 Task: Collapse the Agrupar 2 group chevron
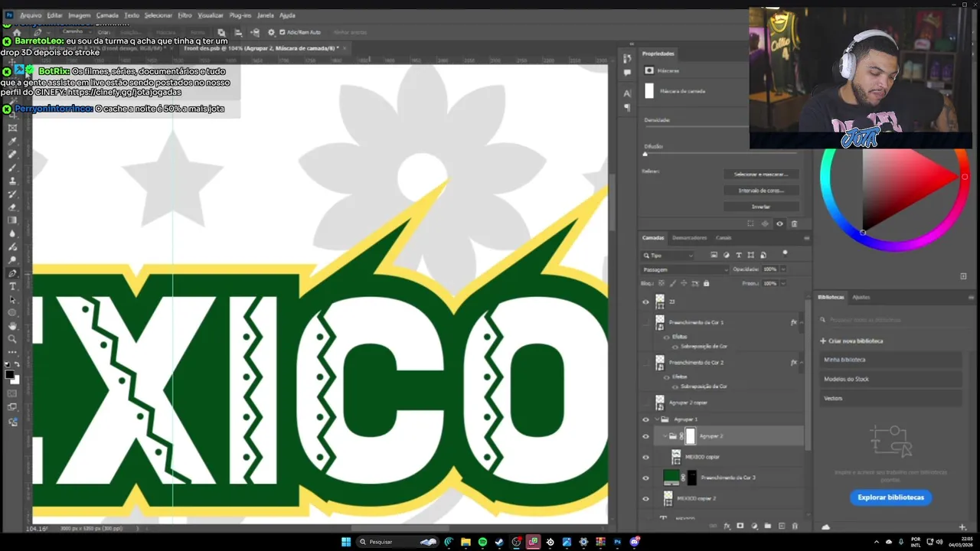click(665, 436)
